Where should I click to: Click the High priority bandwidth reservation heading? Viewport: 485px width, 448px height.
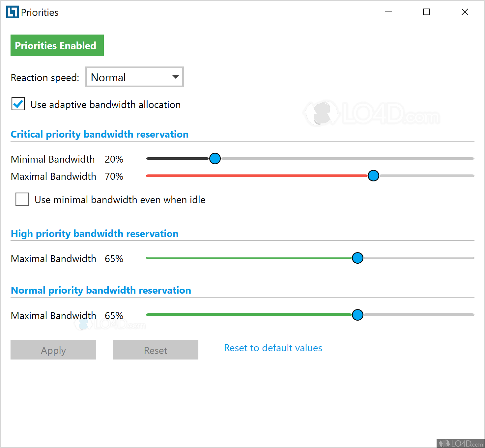pos(95,234)
